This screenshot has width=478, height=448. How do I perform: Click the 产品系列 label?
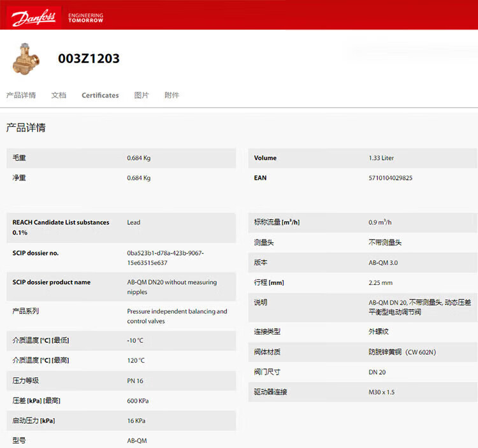pyautogui.click(x=25, y=311)
